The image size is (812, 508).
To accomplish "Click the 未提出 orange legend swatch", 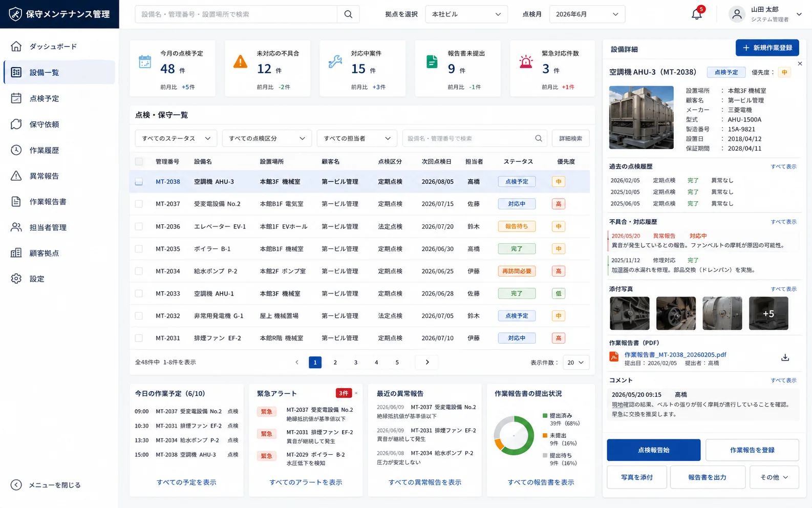I will tap(545, 436).
